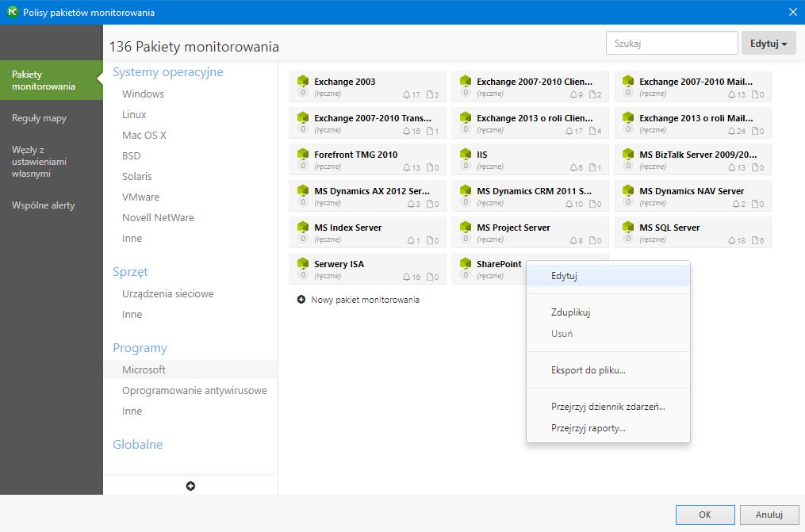Choose Eksport do pliku from context menu
Viewport: 805px width, 532px height.
(x=588, y=370)
